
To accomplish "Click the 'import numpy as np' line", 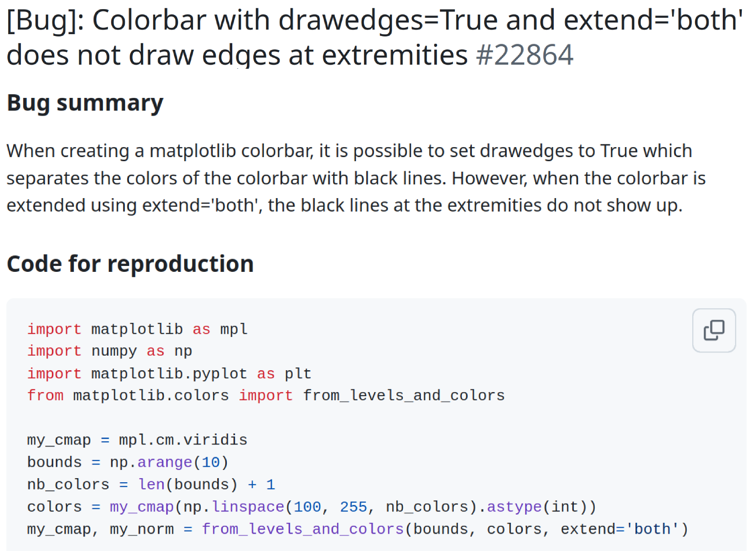I will click(x=109, y=351).
